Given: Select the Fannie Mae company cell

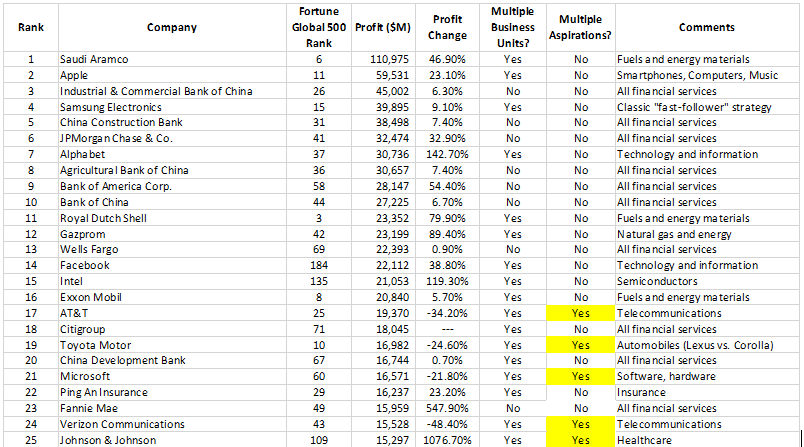Looking at the screenshot, I should tap(172, 409).
